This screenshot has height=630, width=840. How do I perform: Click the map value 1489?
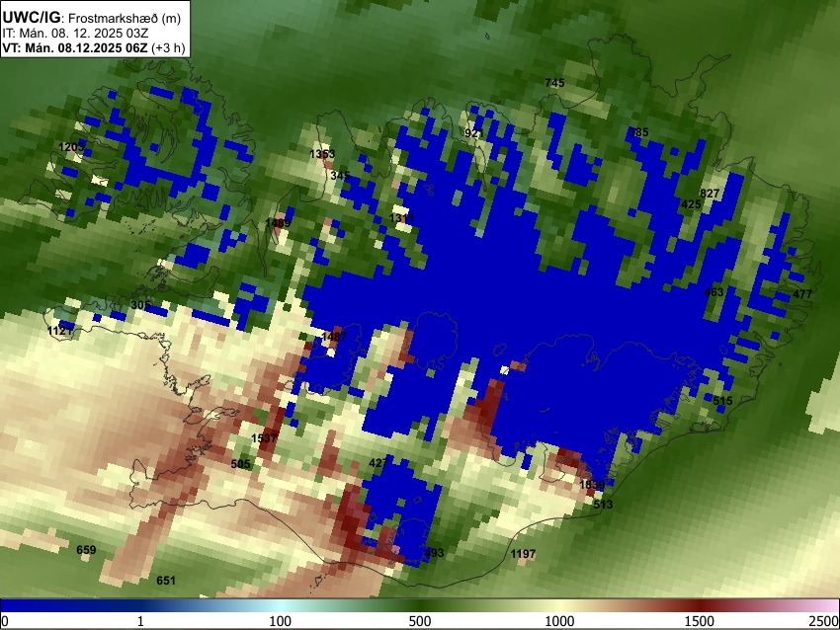(278, 222)
